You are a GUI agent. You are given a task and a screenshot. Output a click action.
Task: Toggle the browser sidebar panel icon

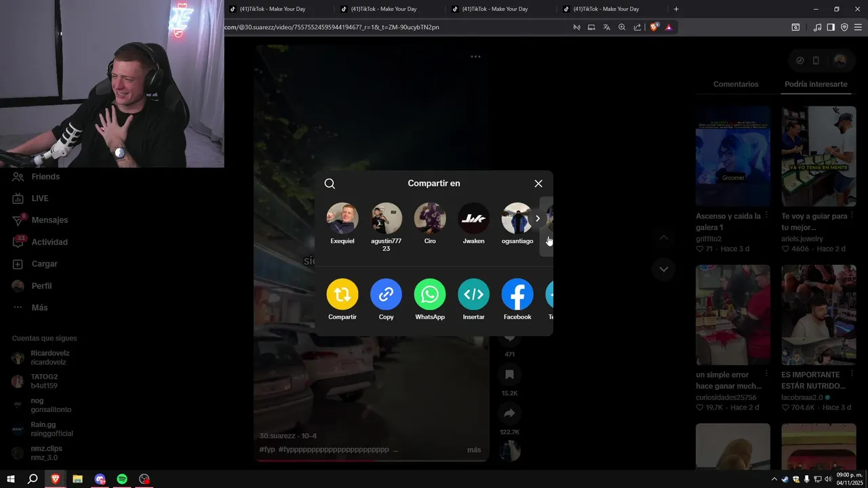click(x=831, y=27)
